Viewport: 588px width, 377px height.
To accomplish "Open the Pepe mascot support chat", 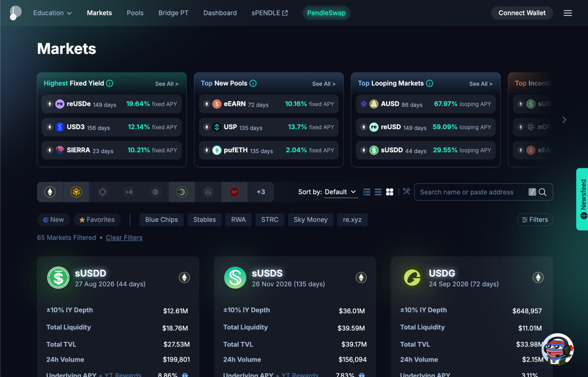I will coord(558,350).
